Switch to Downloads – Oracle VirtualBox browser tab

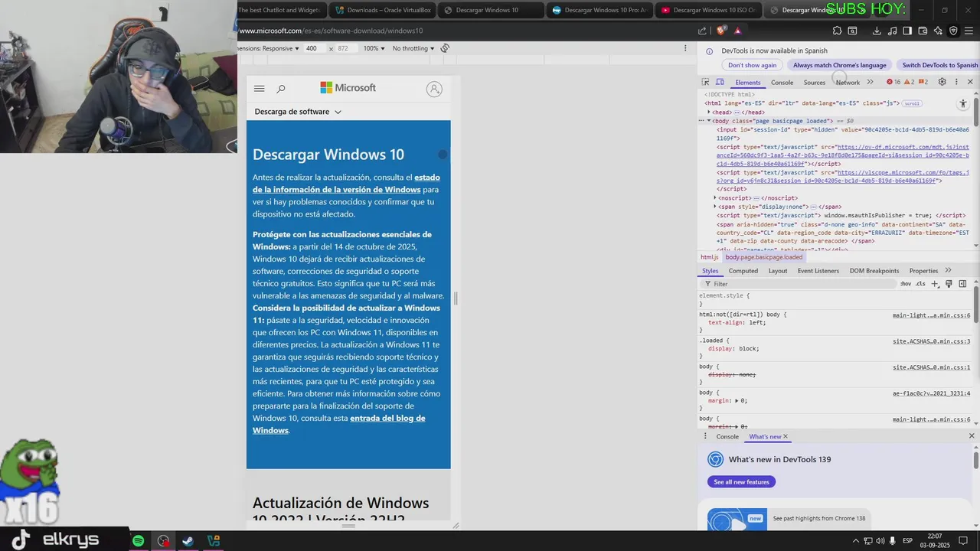coord(383,10)
